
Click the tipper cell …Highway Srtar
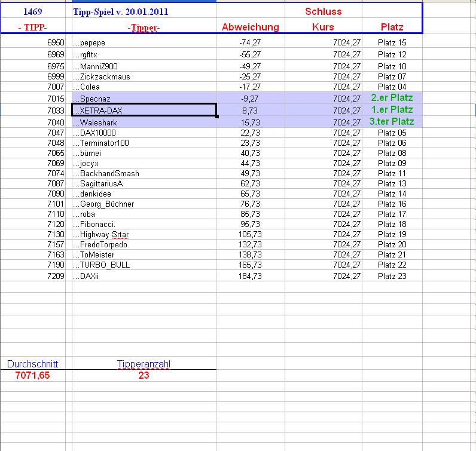point(144,234)
